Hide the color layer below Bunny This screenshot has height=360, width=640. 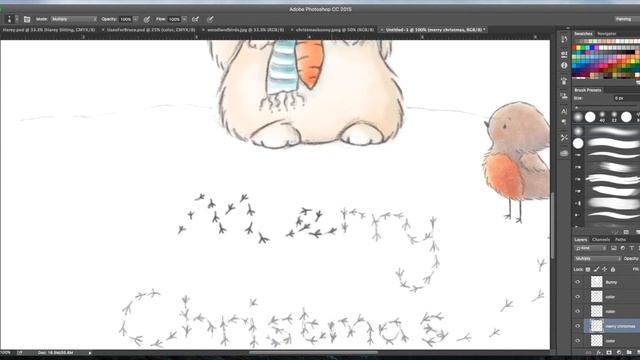[578, 297]
